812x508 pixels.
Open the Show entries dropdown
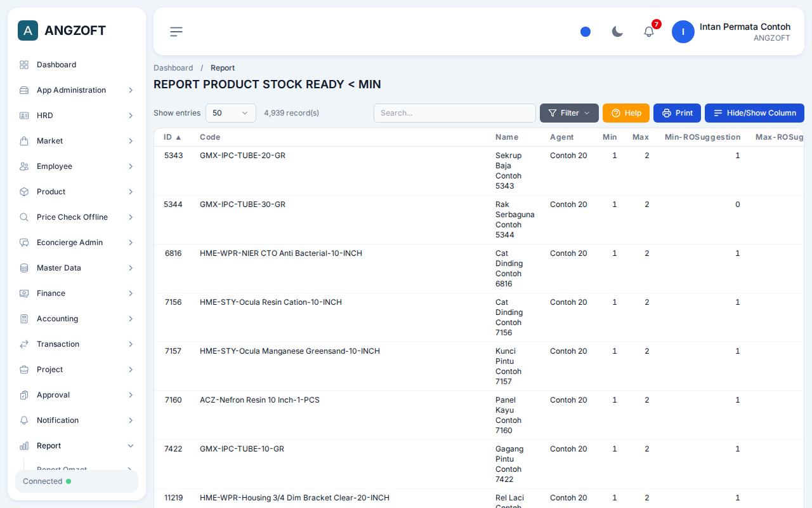(231, 113)
